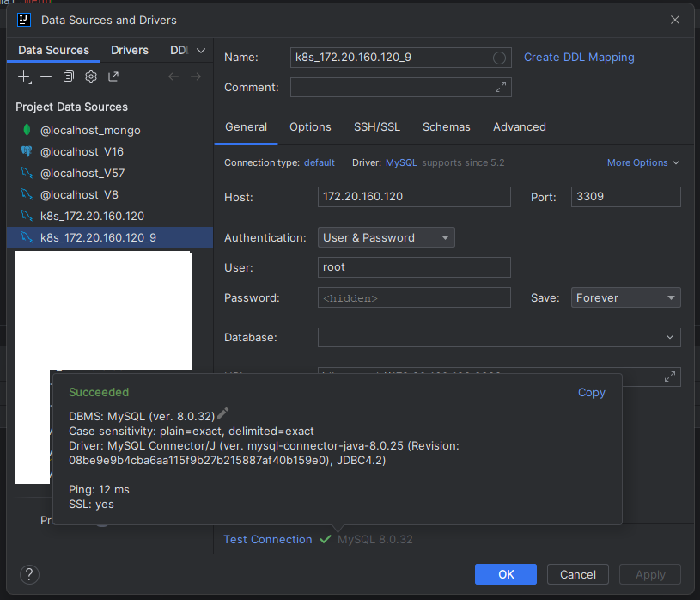The image size is (700, 600).
Task: Show hidden tabs with the chevron next to DDL
Action: pyautogui.click(x=201, y=51)
